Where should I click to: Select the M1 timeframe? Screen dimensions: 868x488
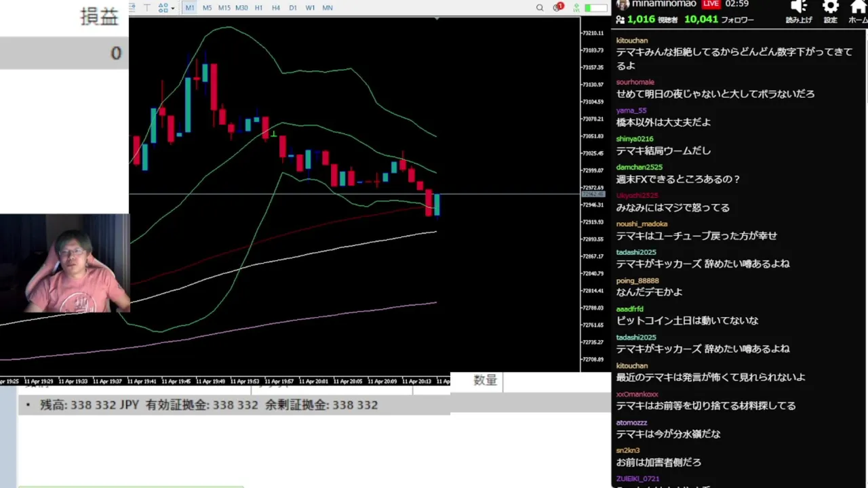pyautogui.click(x=189, y=7)
